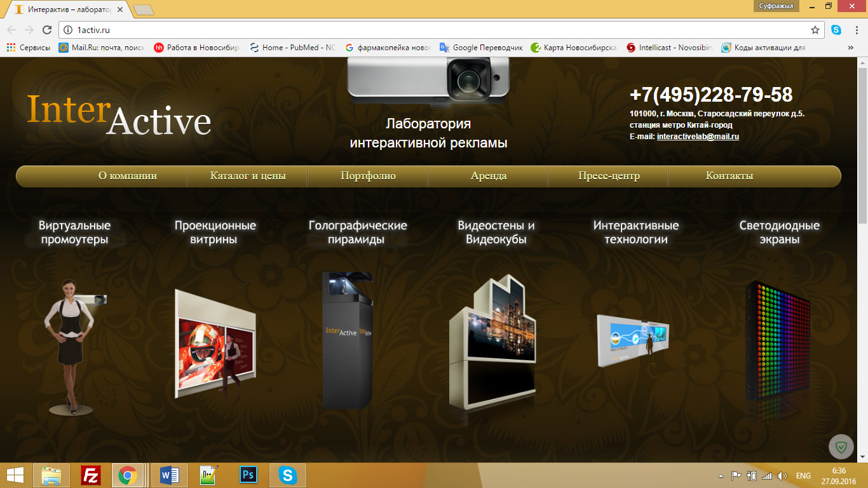The width and height of the screenshot is (868, 488).
Task: Open the Работа в Новосибир bookmark
Action: [198, 48]
